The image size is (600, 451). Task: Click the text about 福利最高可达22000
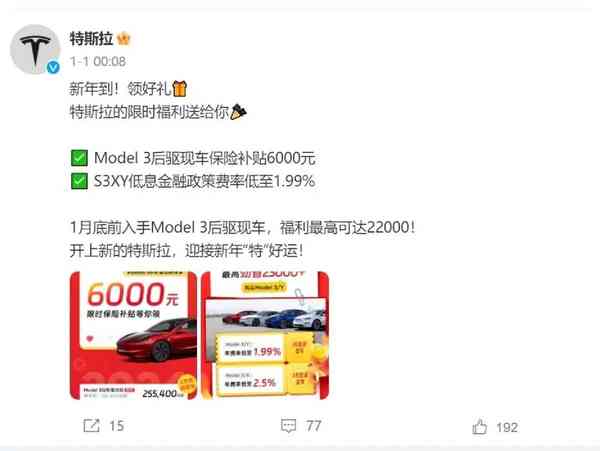click(347, 228)
